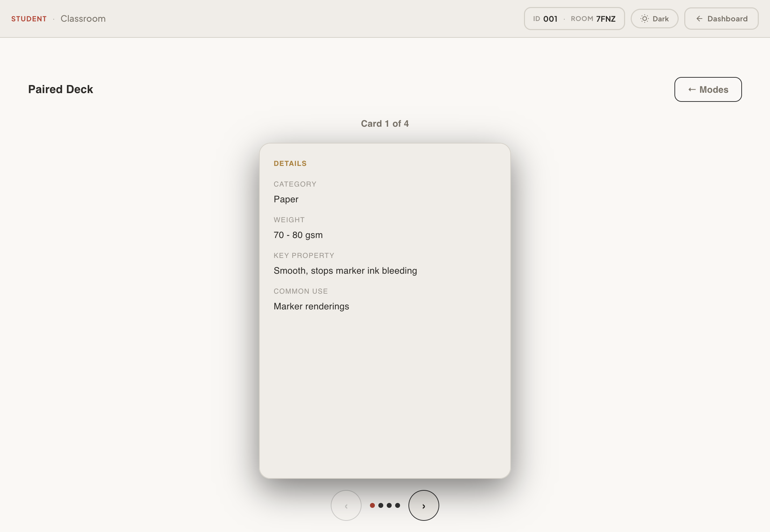The height and width of the screenshot is (532, 770).
Task: Click the Classroom breadcrumb text
Action: pos(83,19)
